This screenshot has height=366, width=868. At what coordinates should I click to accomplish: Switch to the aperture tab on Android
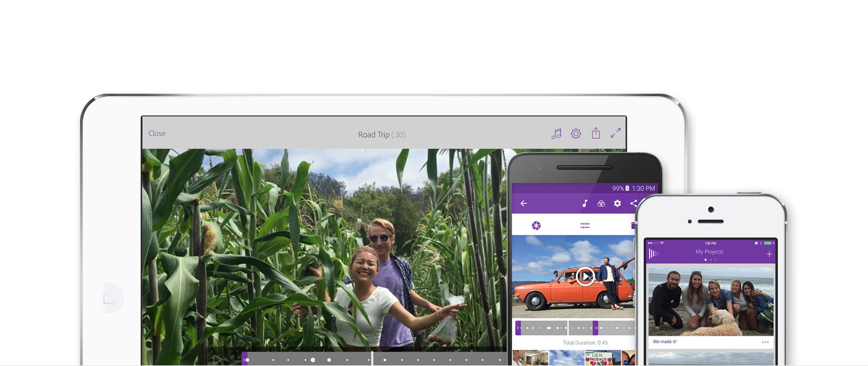[x=536, y=225]
